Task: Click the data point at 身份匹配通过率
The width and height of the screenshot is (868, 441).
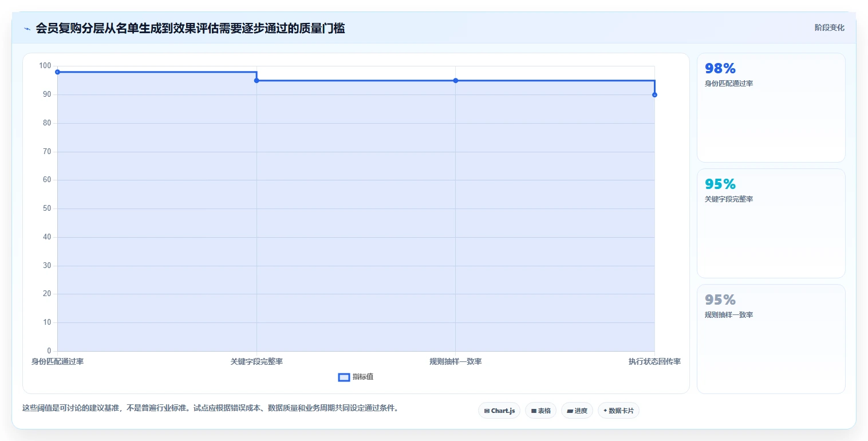Action: [57, 72]
